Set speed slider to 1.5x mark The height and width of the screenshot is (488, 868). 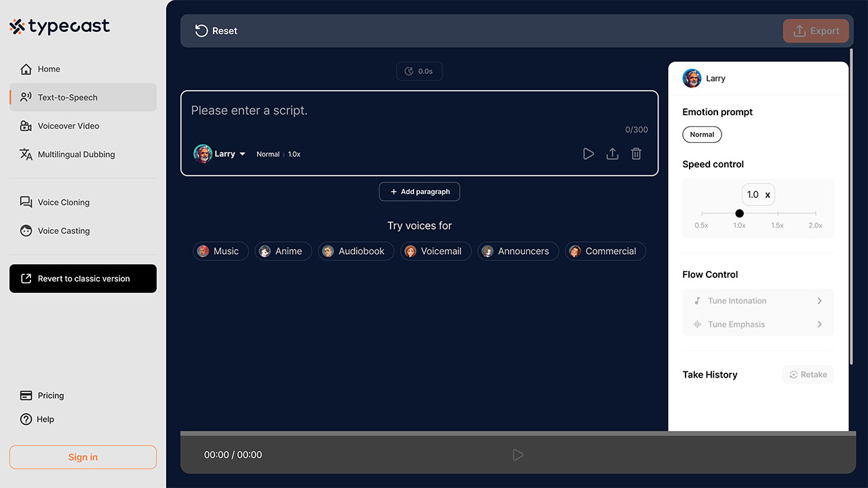(x=777, y=213)
